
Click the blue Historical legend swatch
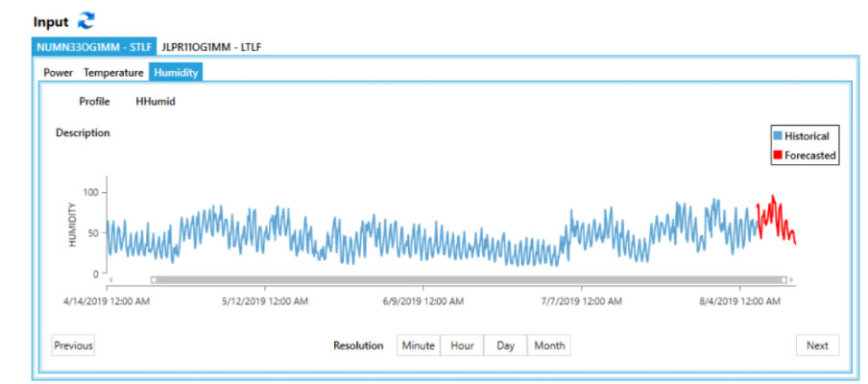[778, 136]
